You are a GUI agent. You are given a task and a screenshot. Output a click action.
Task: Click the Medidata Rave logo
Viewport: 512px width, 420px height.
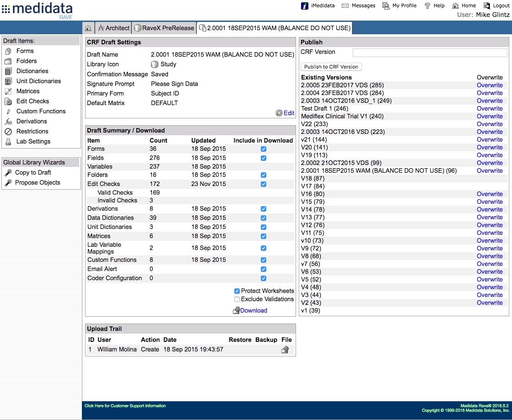[x=37, y=11]
